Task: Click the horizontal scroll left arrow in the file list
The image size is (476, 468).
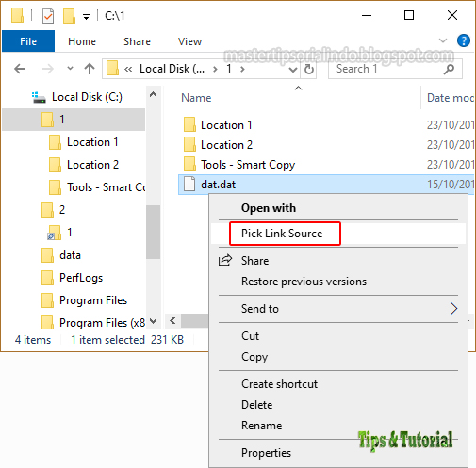Action: [172, 321]
